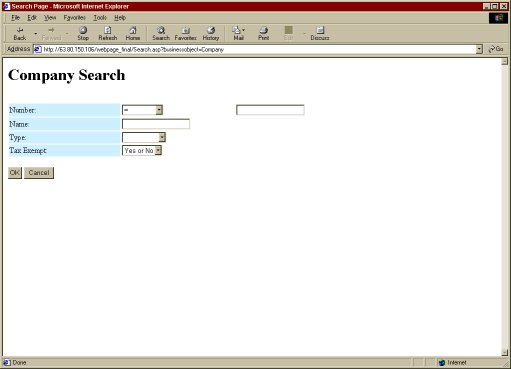Minimize the Internet Explorer window
Image resolution: width=511 pixels, height=369 pixels.
click(487, 6)
